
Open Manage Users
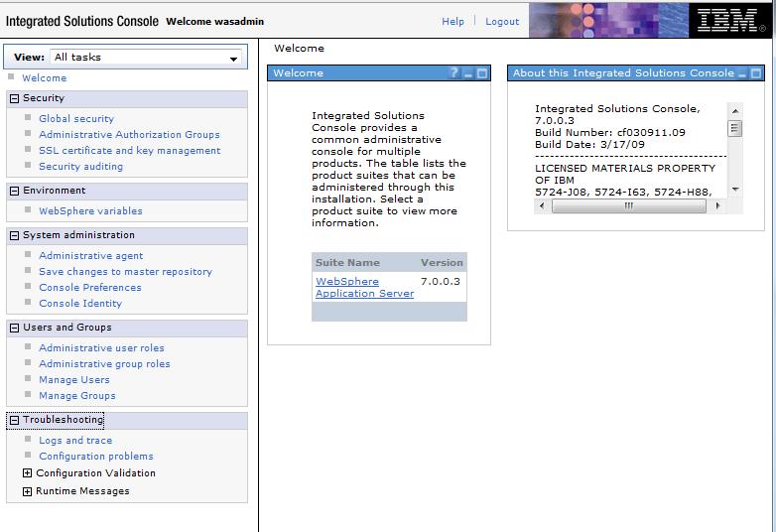point(74,379)
